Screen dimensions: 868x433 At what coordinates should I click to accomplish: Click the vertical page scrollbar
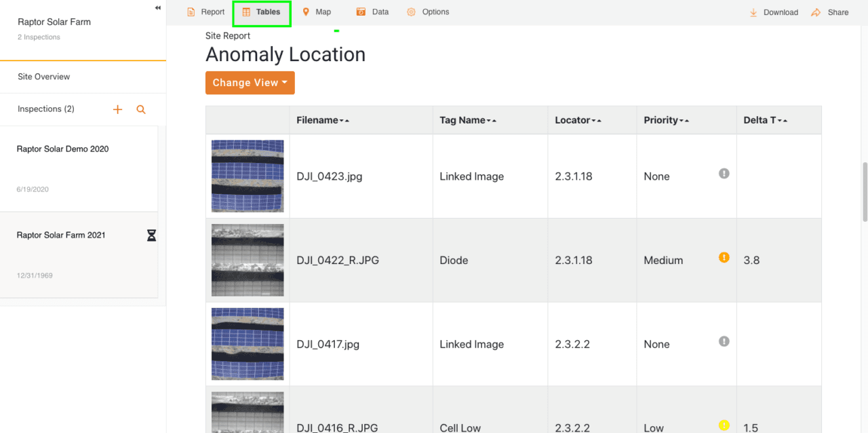coord(865,192)
